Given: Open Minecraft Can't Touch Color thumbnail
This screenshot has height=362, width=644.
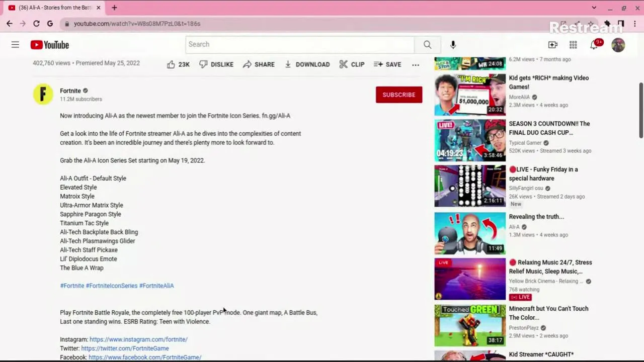Looking at the screenshot, I should pyautogui.click(x=470, y=325).
